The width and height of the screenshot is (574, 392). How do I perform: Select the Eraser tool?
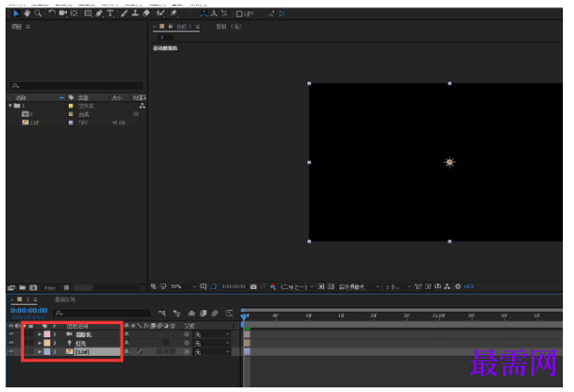[146, 14]
